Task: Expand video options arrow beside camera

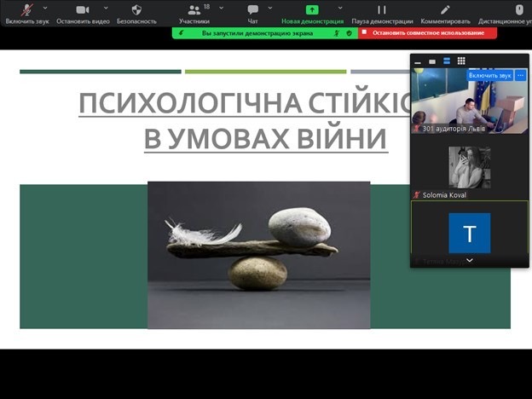Action: pos(106,7)
